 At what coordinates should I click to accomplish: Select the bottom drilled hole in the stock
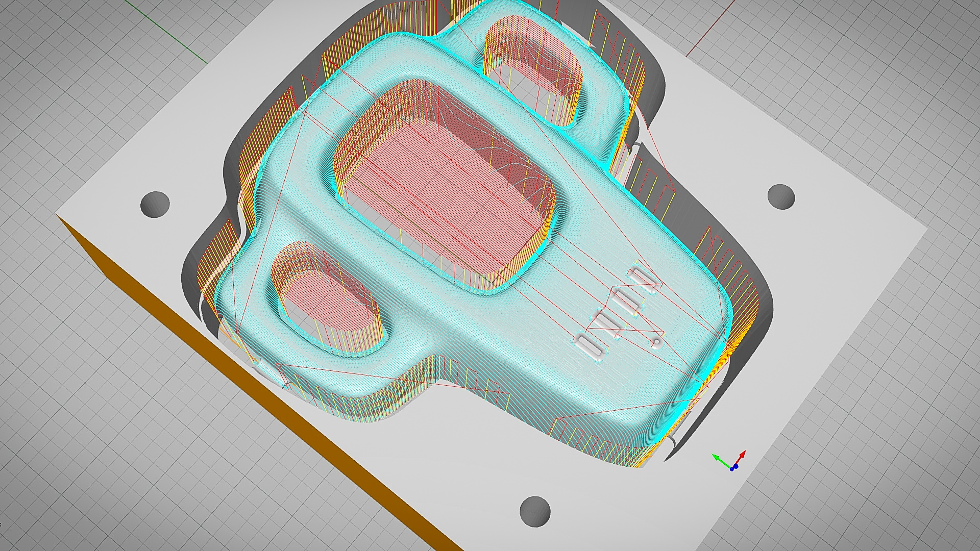pyautogui.click(x=534, y=511)
